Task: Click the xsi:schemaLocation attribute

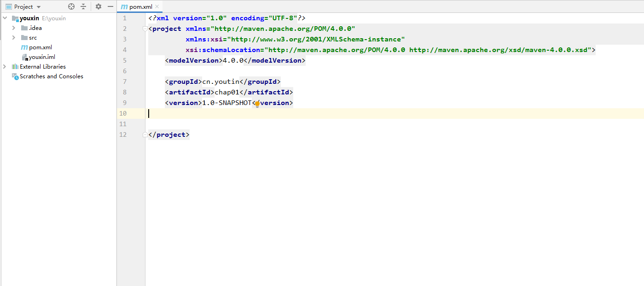Action: (223, 50)
